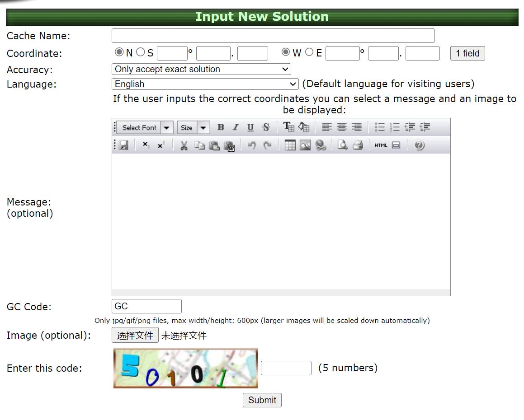Open the Select Font dropdown
Screen dimensions: 524x420
coord(145,127)
